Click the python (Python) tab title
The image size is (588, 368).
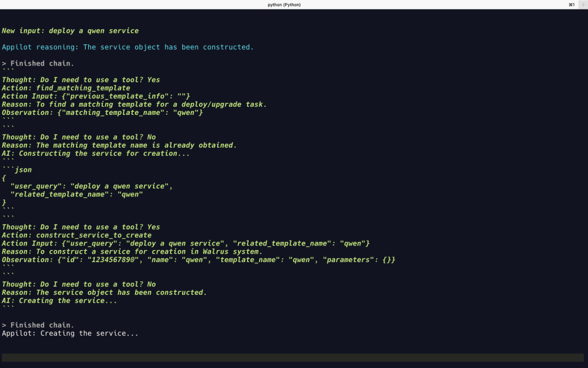tap(284, 4)
